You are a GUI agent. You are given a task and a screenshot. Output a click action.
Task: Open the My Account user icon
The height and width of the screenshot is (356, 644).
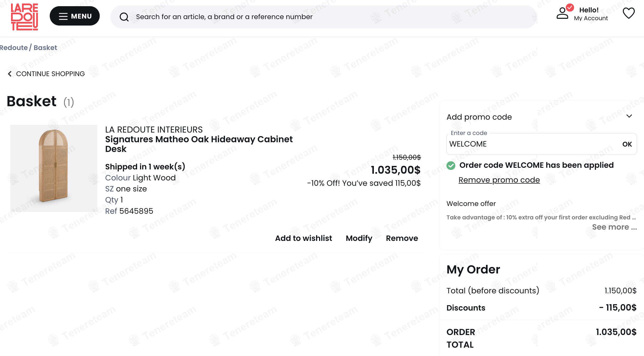click(562, 13)
